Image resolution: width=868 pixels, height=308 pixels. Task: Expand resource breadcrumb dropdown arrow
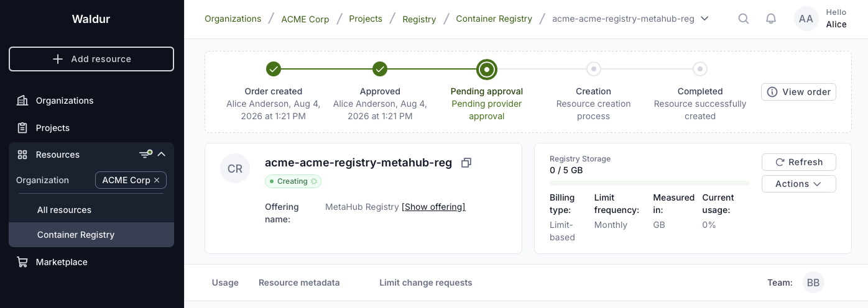(704, 19)
